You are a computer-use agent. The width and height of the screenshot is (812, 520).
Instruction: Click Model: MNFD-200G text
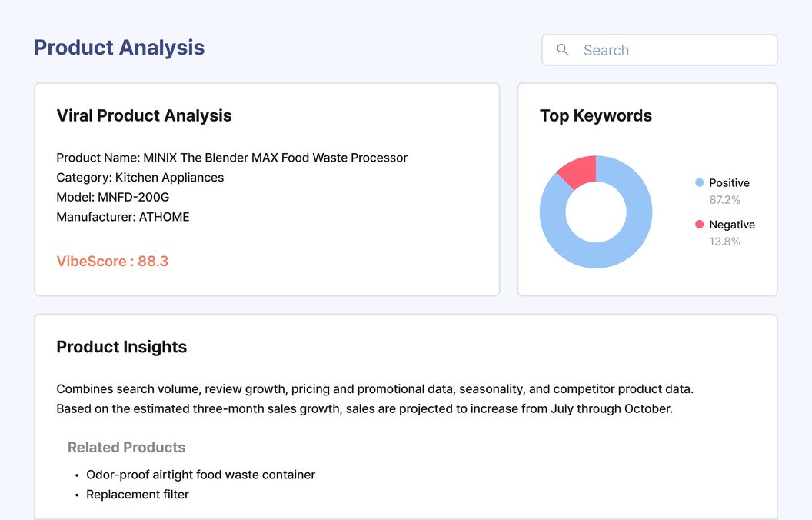pos(113,197)
